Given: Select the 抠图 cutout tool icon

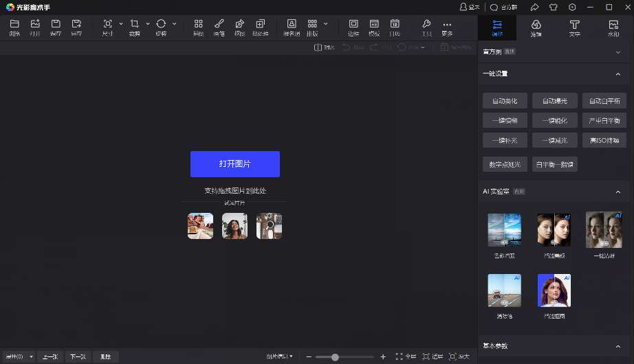Looking at the screenshot, I should (240, 24).
